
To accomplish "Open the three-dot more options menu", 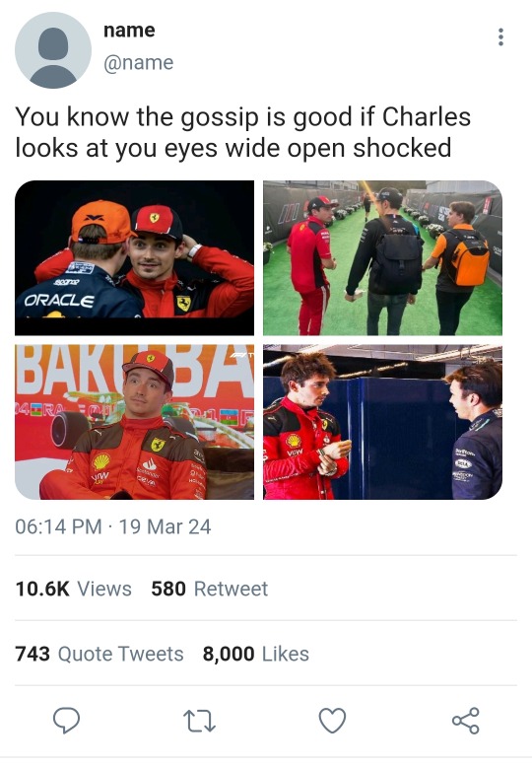I will point(500,37).
